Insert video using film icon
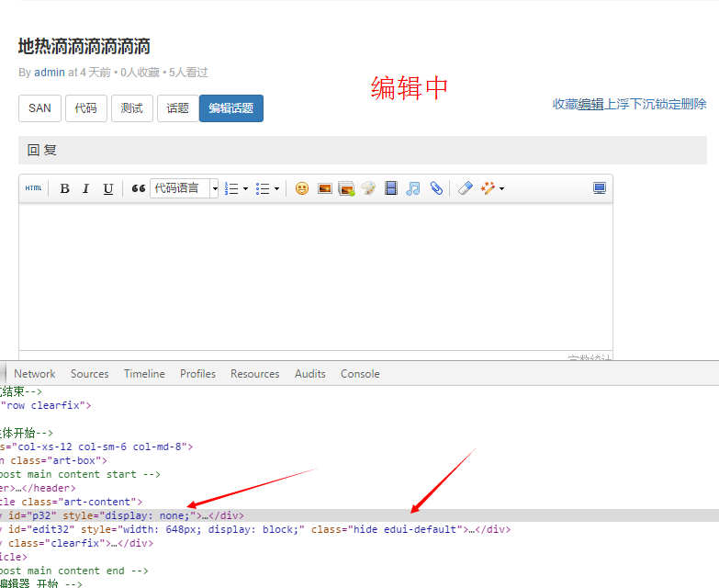 pyautogui.click(x=390, y=188)
